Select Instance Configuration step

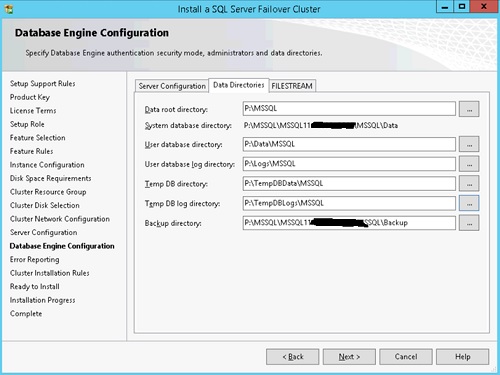(47, 165)
